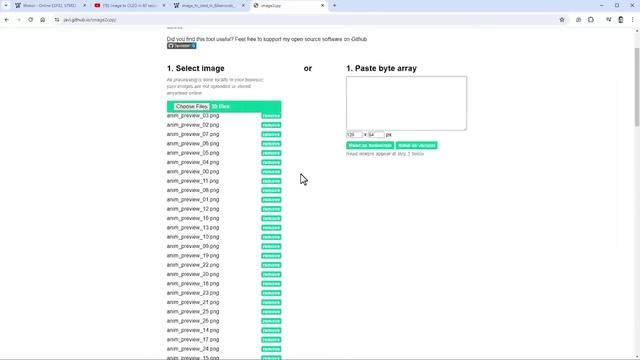This screenshot has height=360, width=640.
Task: Remove anim_preview_18.png from the list
Action: pos(271,284)
